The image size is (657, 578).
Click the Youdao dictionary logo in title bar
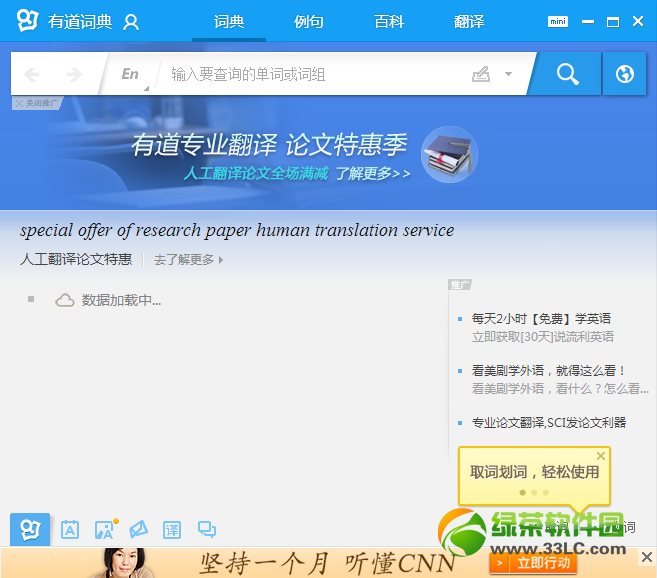28,21
